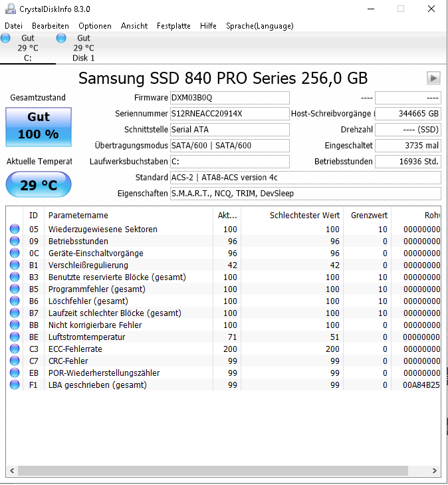Minimize the CrystalDiskInfo window

(x=371, y=9)
